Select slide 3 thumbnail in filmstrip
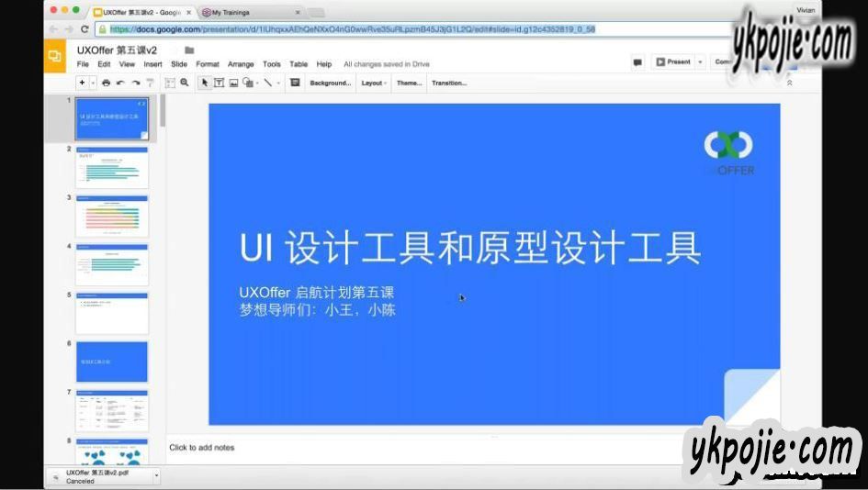 click(x=111, y=216)
